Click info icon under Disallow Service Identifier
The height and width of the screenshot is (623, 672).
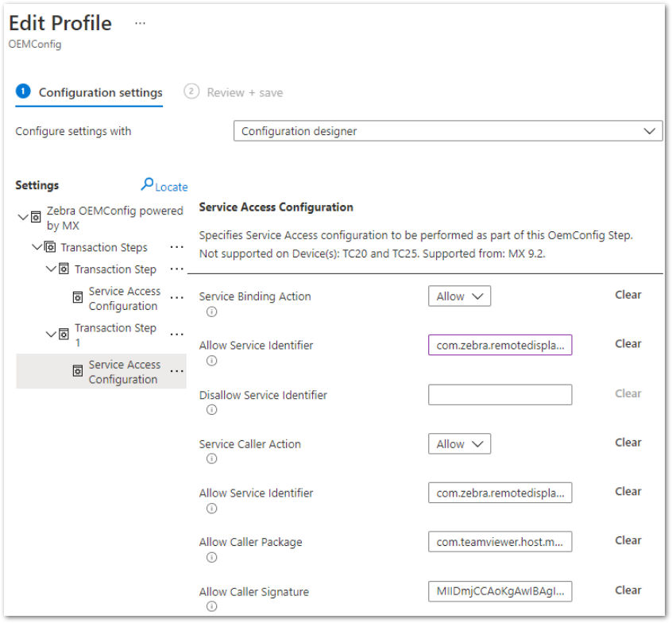[x=211, y=410]
